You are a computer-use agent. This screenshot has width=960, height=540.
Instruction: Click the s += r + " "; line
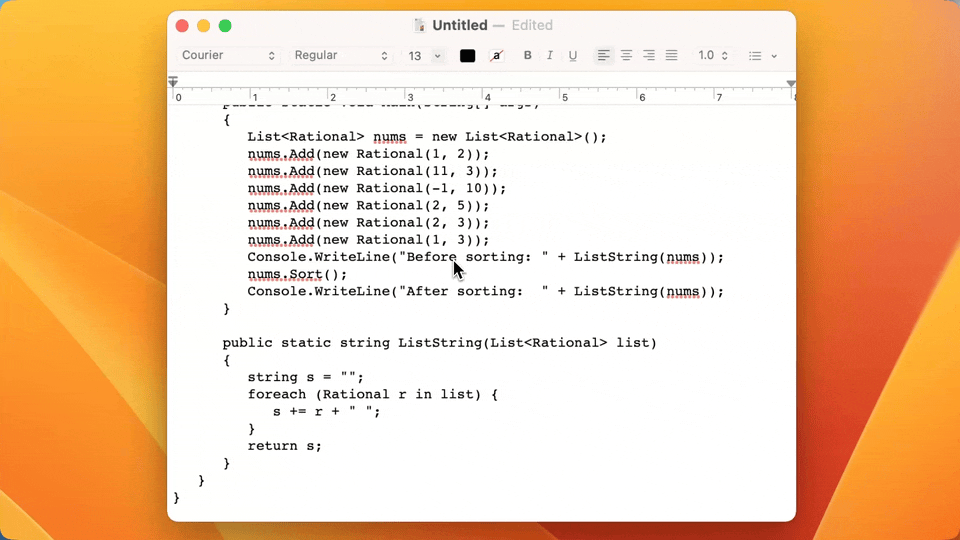[326, 411]
